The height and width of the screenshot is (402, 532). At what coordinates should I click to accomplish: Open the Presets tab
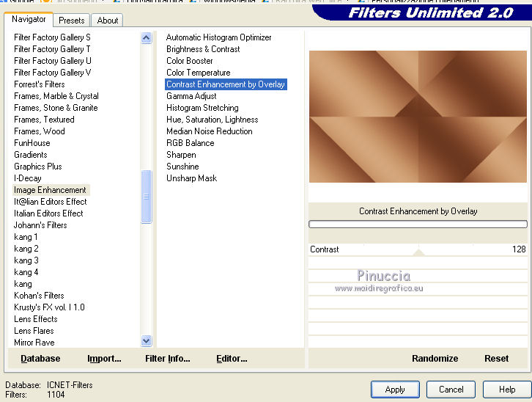72,21
